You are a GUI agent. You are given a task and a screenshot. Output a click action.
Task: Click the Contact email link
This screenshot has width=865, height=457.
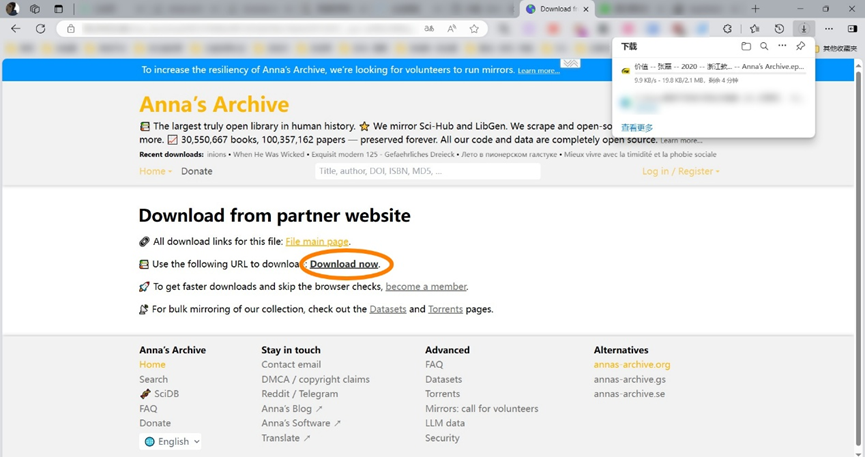click(x=291, y=364)
